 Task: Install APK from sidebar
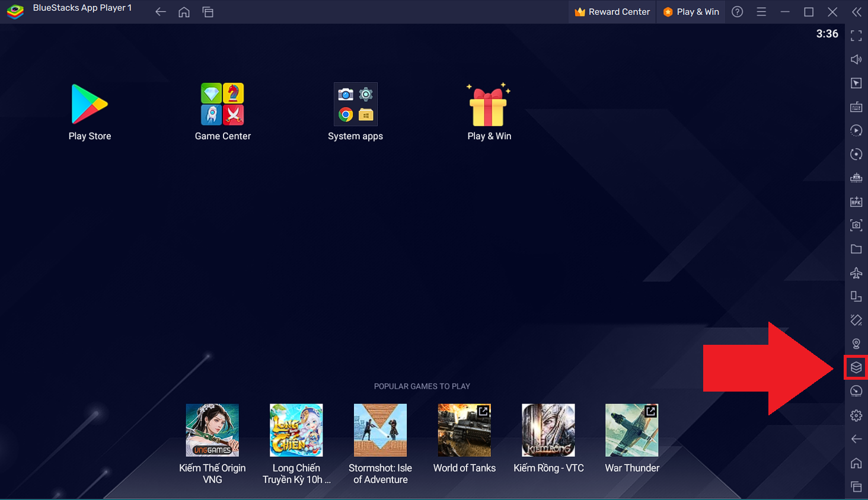(856, 201)
